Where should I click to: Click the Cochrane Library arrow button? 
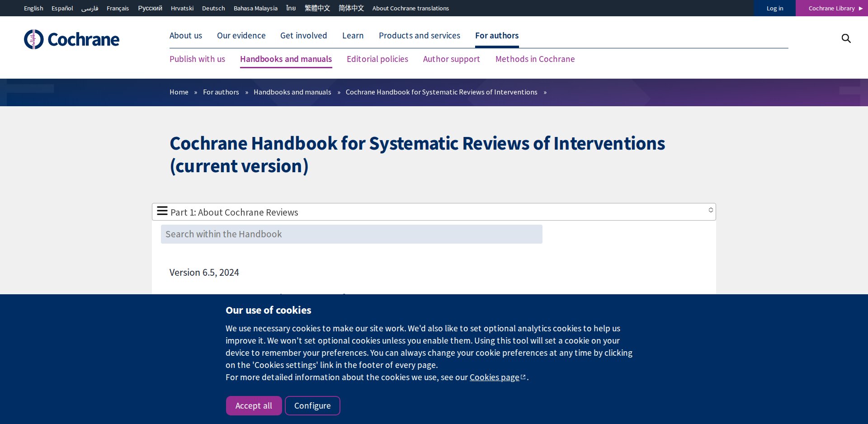pos(831,8)
